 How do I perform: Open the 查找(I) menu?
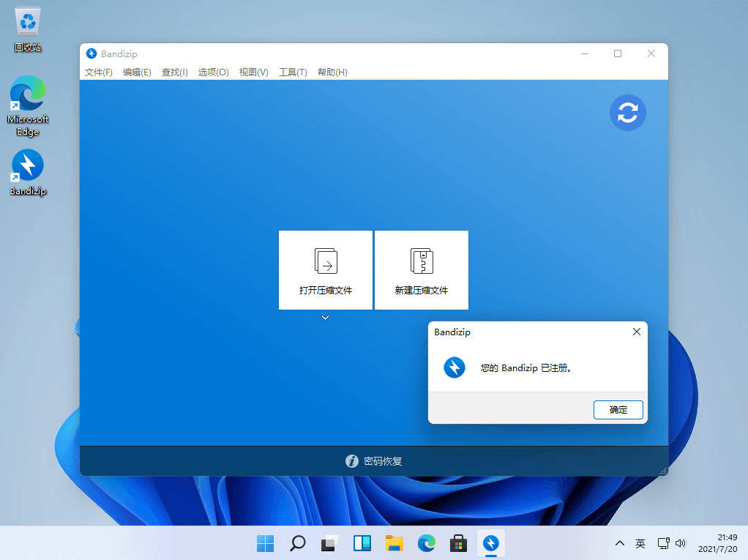pyautogui.click(x=175, y=72)
